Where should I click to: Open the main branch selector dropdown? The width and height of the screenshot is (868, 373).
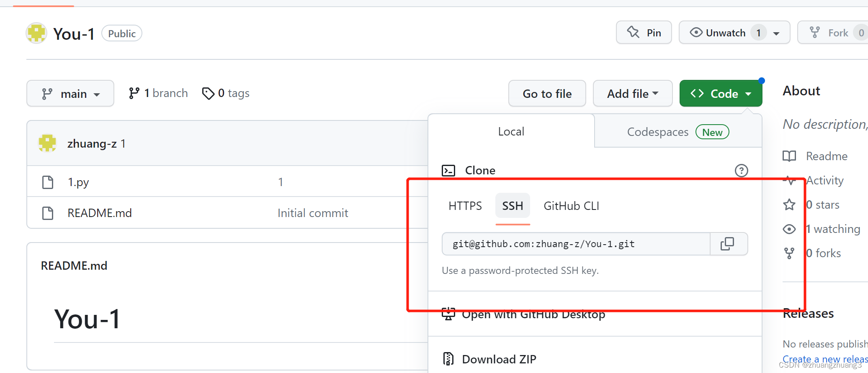tap(70, 93)
